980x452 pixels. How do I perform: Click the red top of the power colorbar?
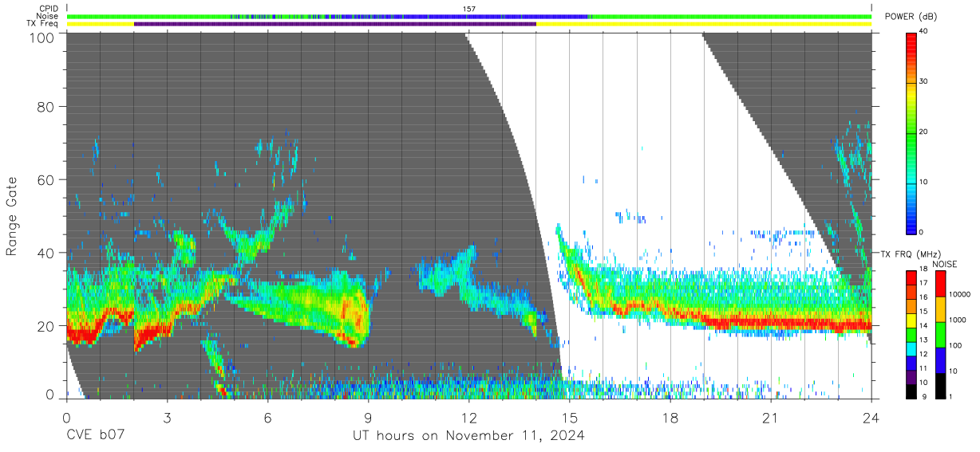click(911, 44)
